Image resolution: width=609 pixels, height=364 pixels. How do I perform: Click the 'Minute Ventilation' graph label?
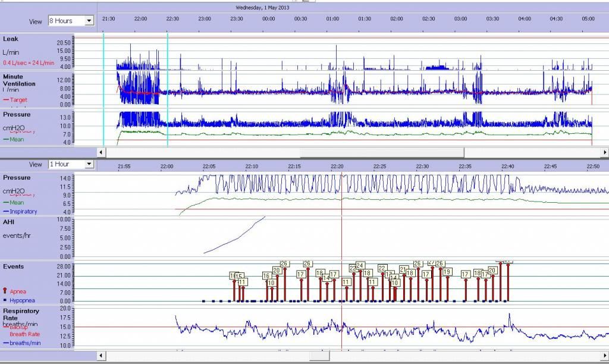coord(19,80)
